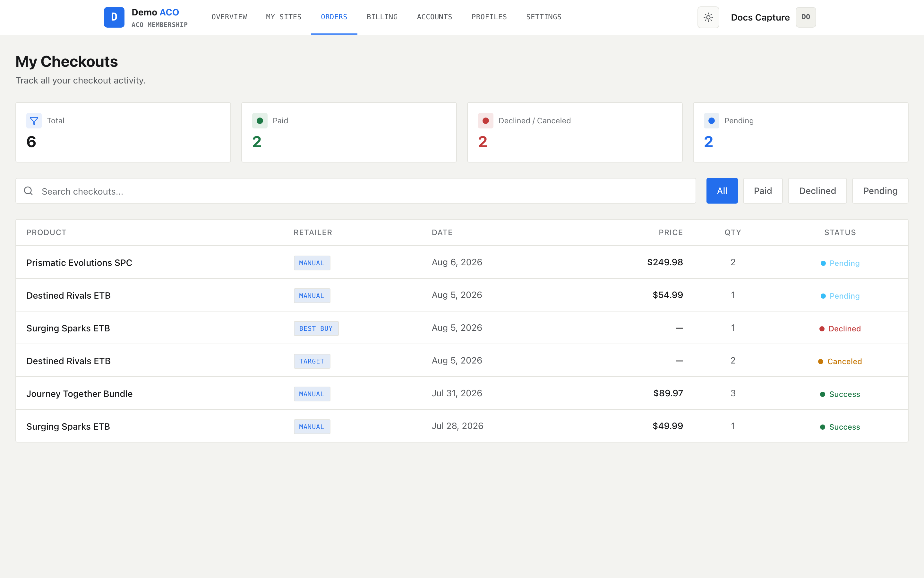Click the Docs Capture user name
Image resolution: width=924 pixels, height=578 pixels.
tap(760, 18)
